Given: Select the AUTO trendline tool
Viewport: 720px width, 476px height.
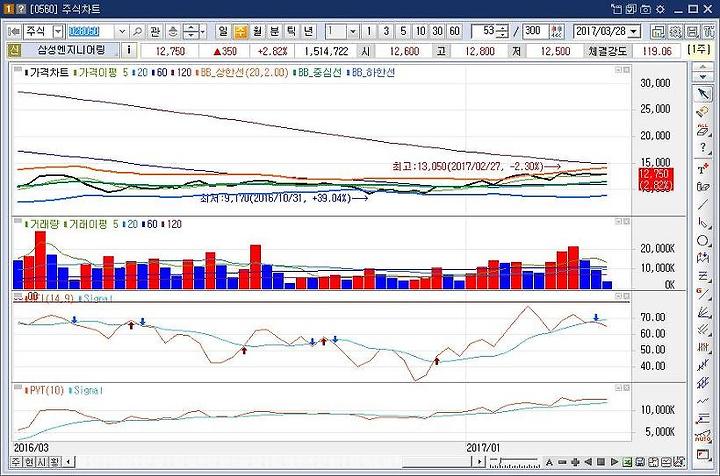Looking at the screenshot, I should [x=703, y=436].
